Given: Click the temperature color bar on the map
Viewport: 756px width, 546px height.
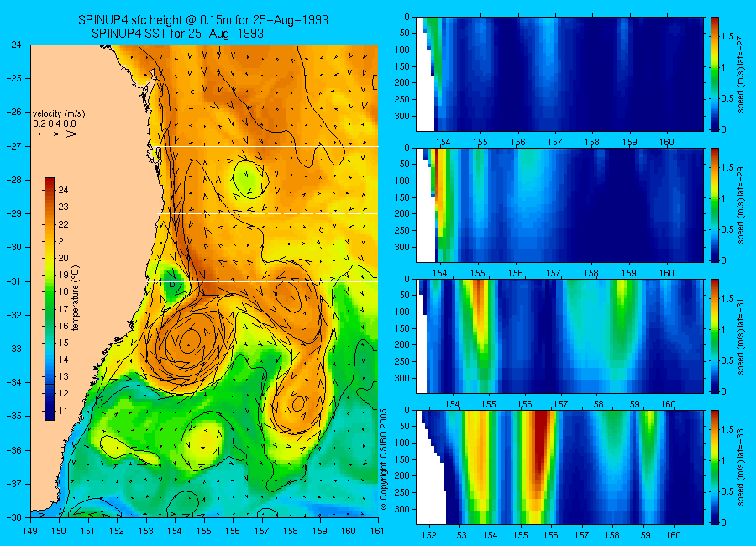Looking at the screenshot, I should pos(50,298).
